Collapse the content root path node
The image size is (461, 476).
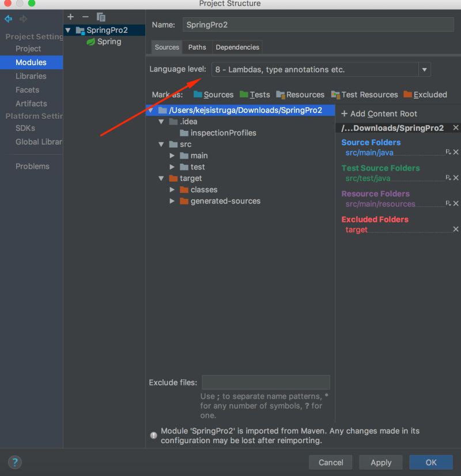(150, 110)
